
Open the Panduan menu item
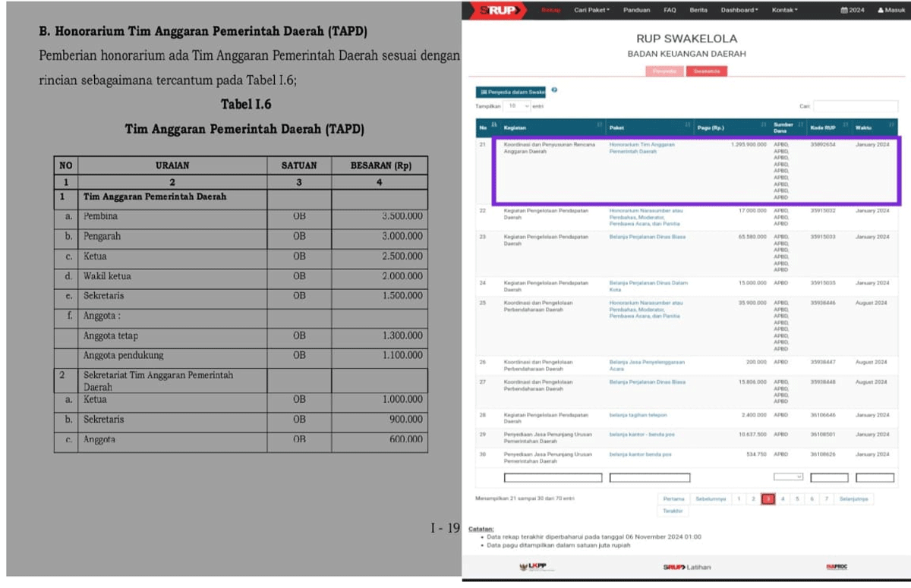pos(636,10)
